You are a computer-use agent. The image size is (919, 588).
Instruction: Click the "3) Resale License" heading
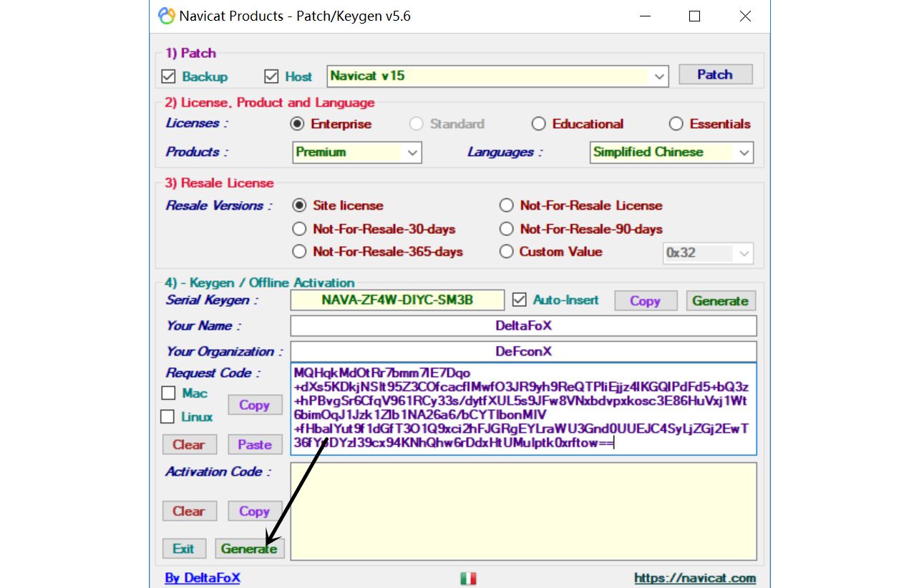tap(219, 183)
